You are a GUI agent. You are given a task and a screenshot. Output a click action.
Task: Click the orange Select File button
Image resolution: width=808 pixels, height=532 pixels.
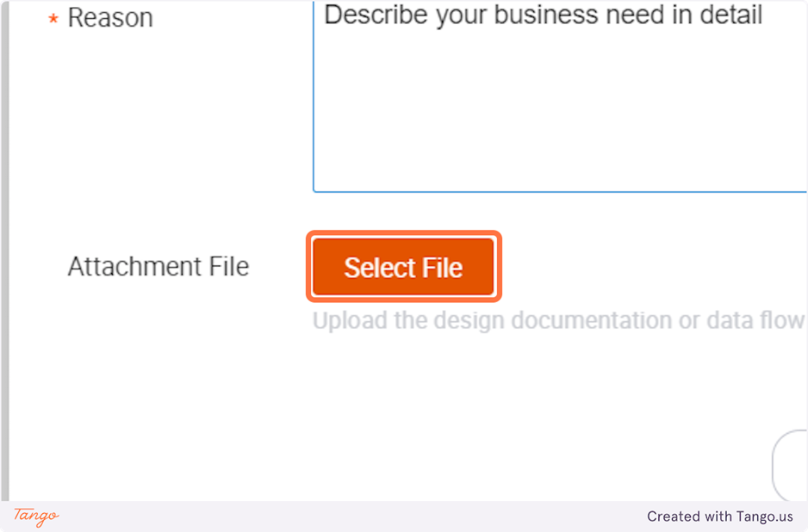[403, 268]
